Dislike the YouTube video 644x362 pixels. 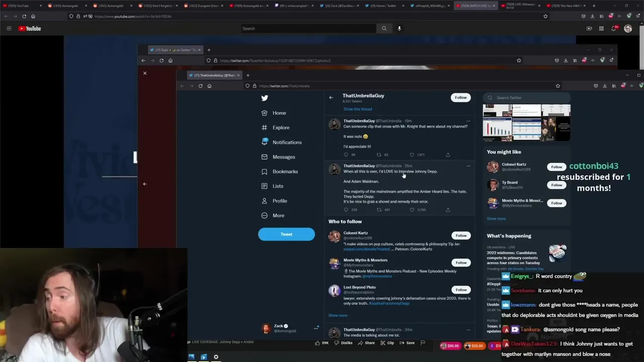(344, 343)
